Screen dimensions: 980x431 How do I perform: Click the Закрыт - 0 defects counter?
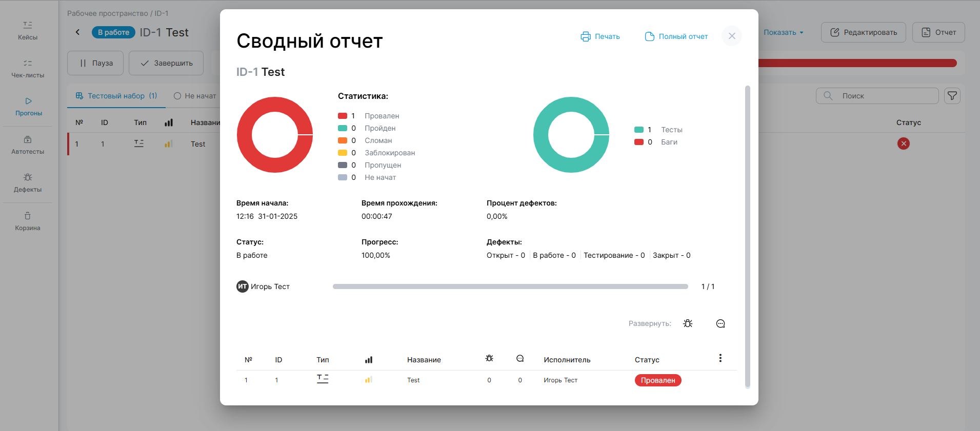coord(672,255)
